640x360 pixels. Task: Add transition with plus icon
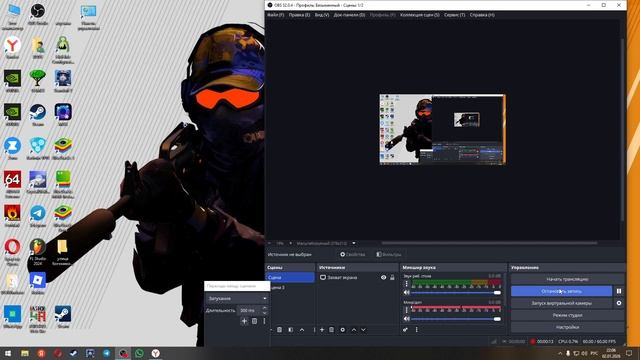[x=244, y=321]
